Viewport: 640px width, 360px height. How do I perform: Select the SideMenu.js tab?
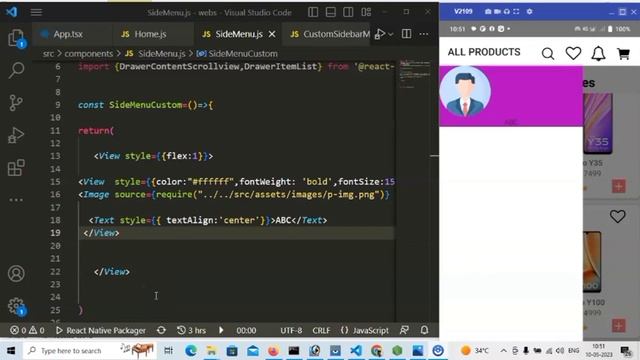[239, 34]
